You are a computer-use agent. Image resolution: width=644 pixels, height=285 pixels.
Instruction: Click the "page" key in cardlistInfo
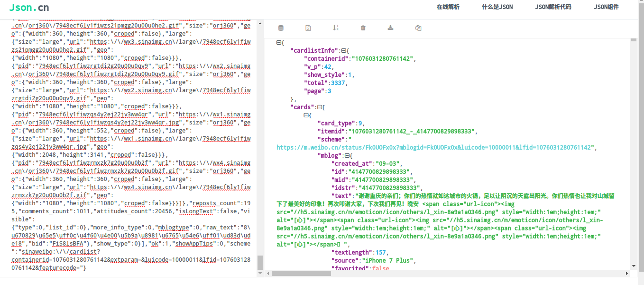pos(313,91)
